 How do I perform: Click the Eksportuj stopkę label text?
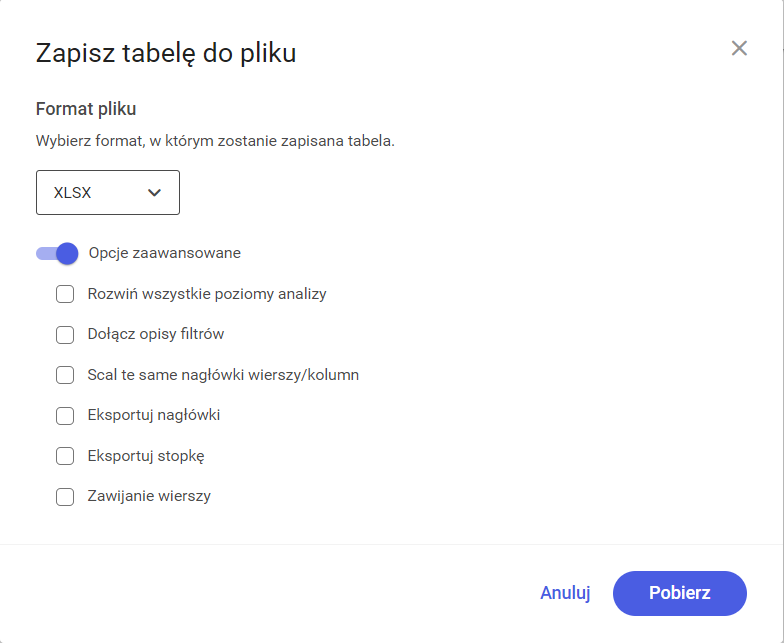pos(146,456)
